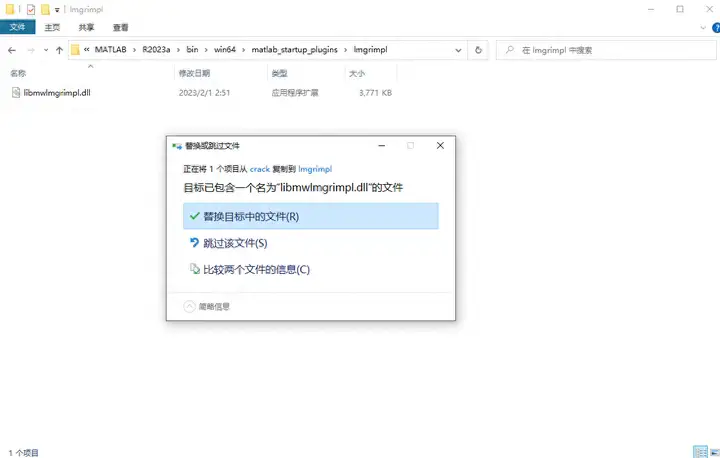The height and width of the screenshot is (458, 720).
Task: Switch to the 主页 ribbon tab
Action: coord(52,28)
